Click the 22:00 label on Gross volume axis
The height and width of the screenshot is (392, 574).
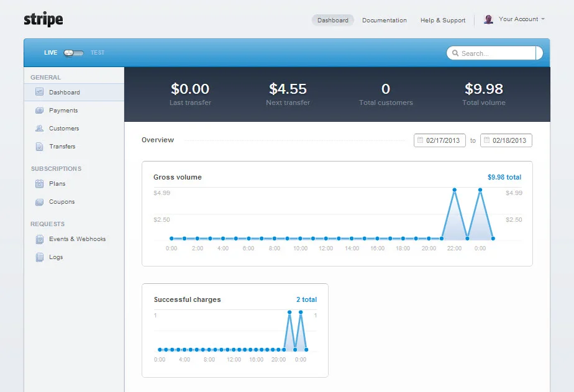pos(454,248)
